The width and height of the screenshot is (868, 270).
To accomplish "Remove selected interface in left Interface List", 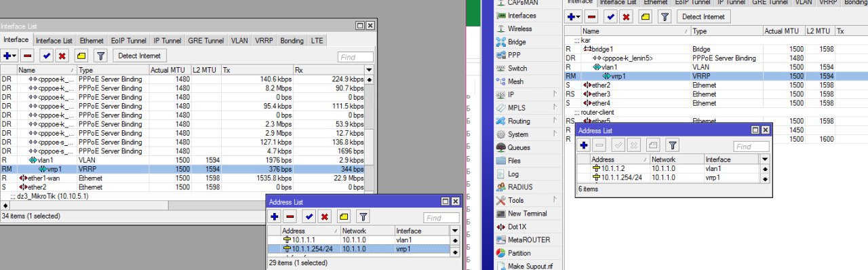I will (x=27, y=56).
